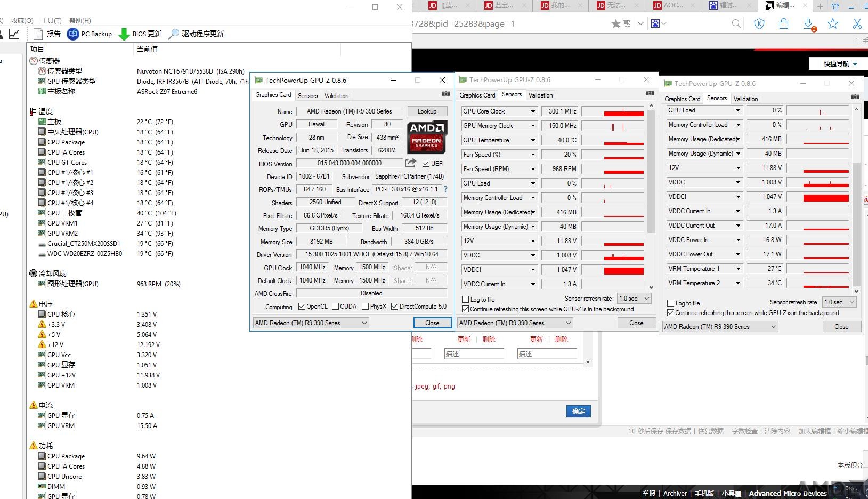The image size is (868, 499).
Task: Open the 报告 report icon in AIDA64 toolbar
Action: (x=38, y=34)
